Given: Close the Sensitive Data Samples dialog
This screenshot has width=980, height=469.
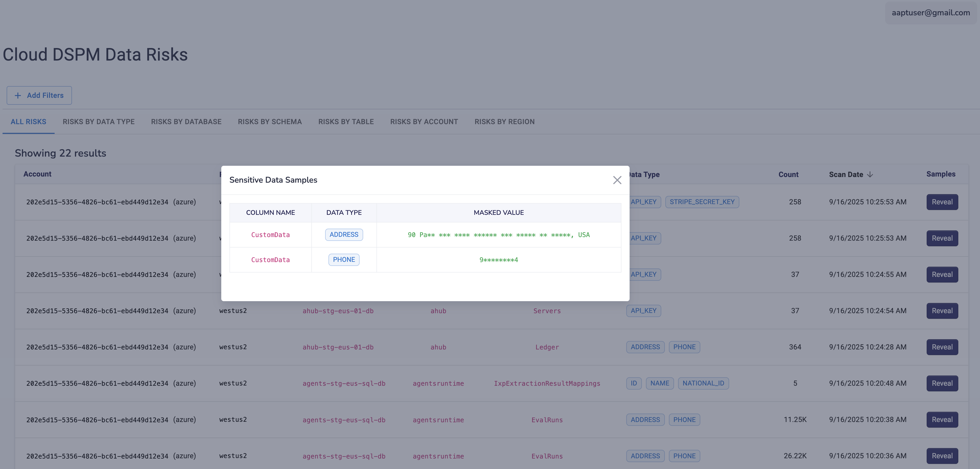Looking at the screenshot, I should point(617,180).
